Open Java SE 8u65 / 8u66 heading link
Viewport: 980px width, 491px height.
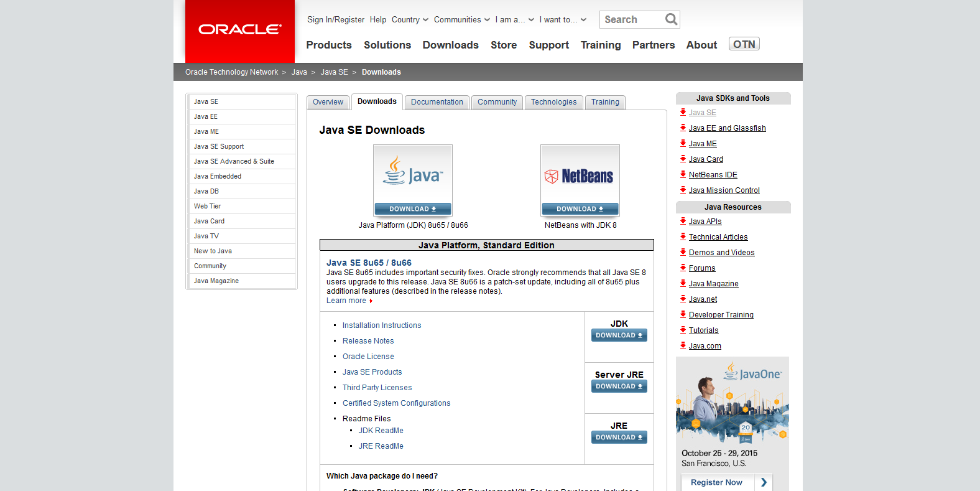click(369, 263)
